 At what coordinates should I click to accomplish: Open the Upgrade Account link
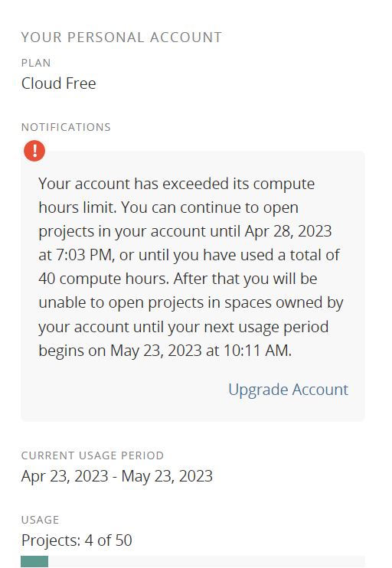[288, 390]
